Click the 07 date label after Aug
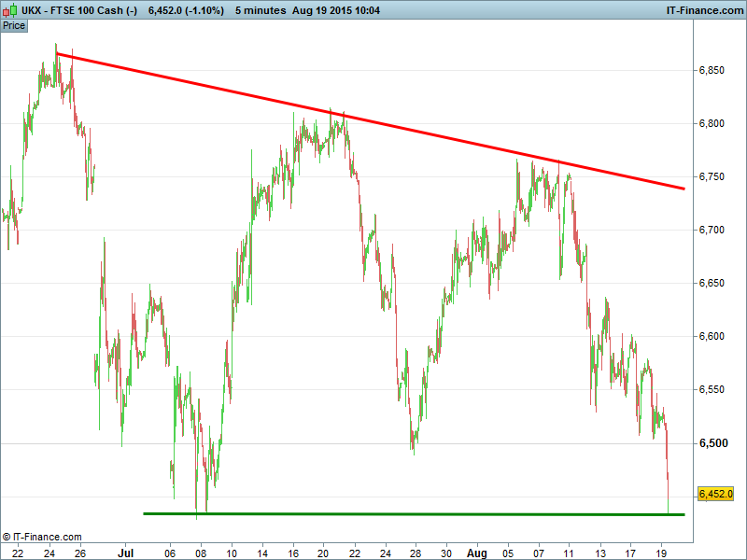747x560 pixels. click(x=539, y=553)
